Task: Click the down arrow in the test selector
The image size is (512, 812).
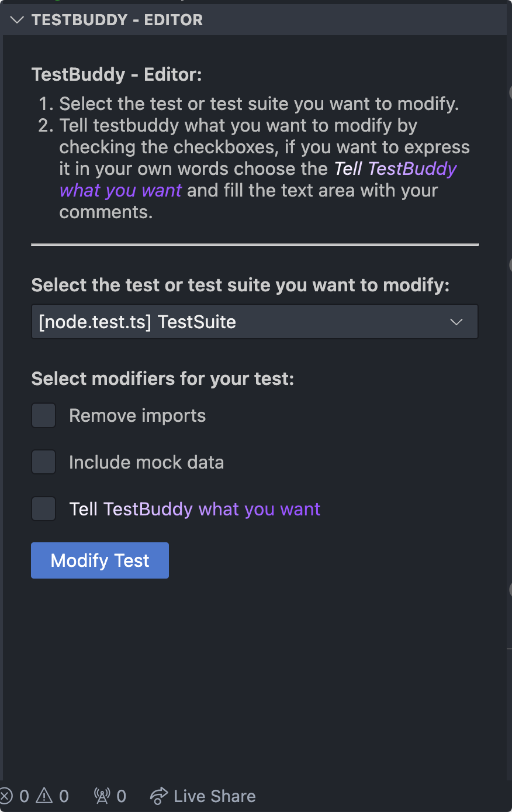Action: click(x=456, y=322)
